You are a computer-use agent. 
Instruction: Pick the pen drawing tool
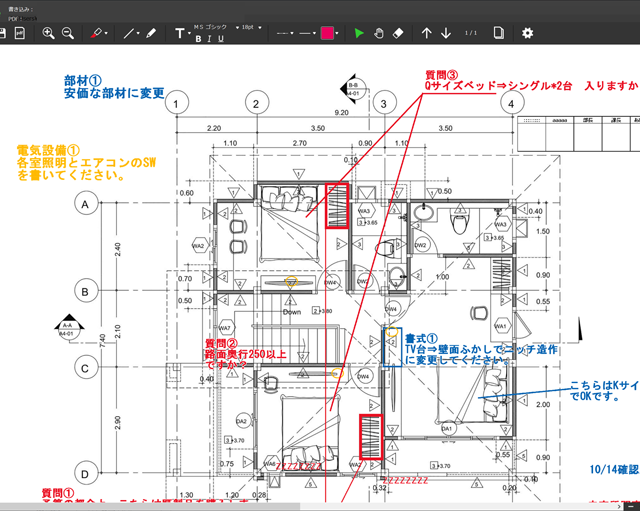coord(151,33)
